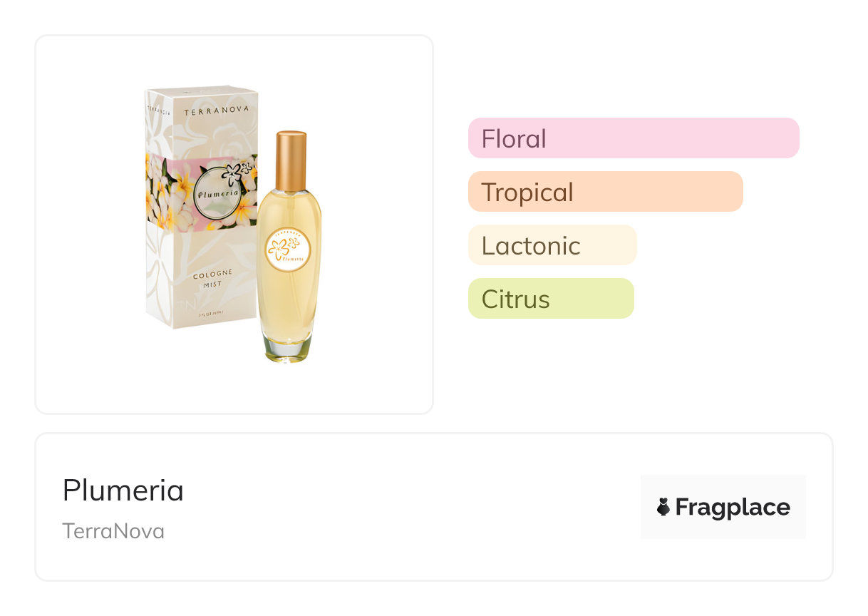Click the circular Plumeria label on bottle
Viewport: 868px width, 616px height.
click(x=288, y=250)
